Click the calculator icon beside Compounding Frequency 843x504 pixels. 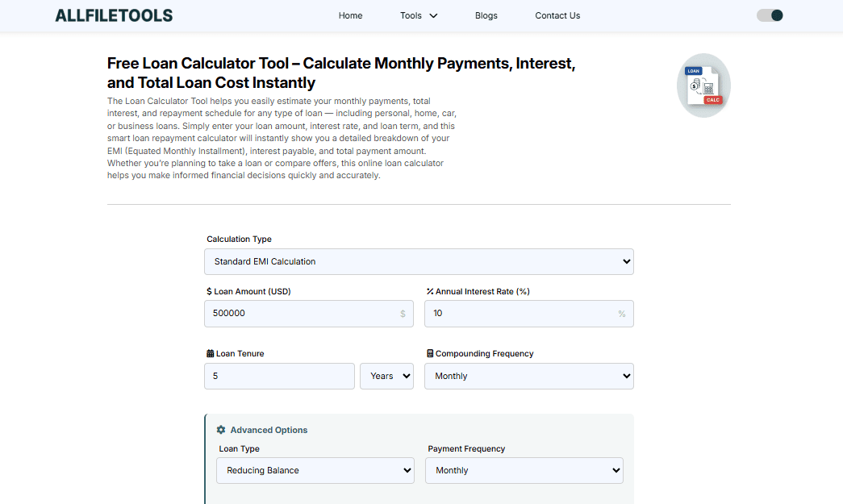(430, 353)
